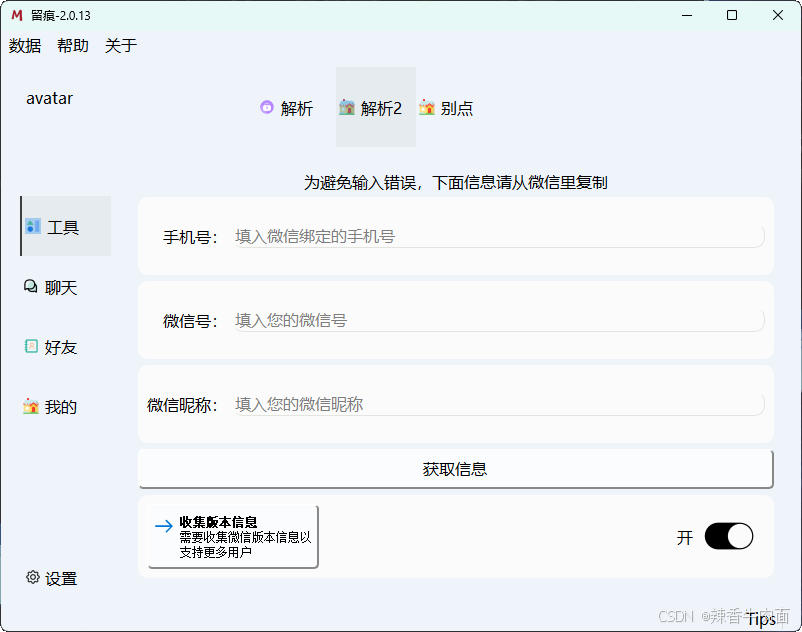This screenshot has height=632, width=802.
Task: Focus the 手机号 phone number field
Action: click(499, 237)
